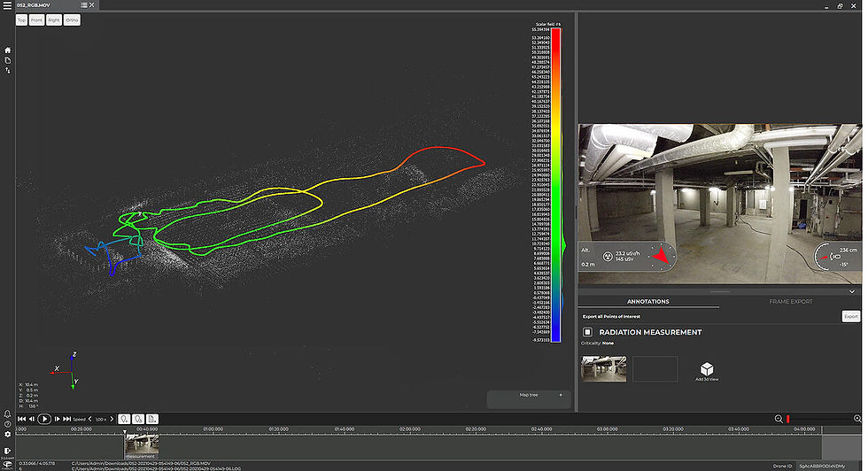Increase playback speed with right arrow
868x471 pixels.
point(112,419)
